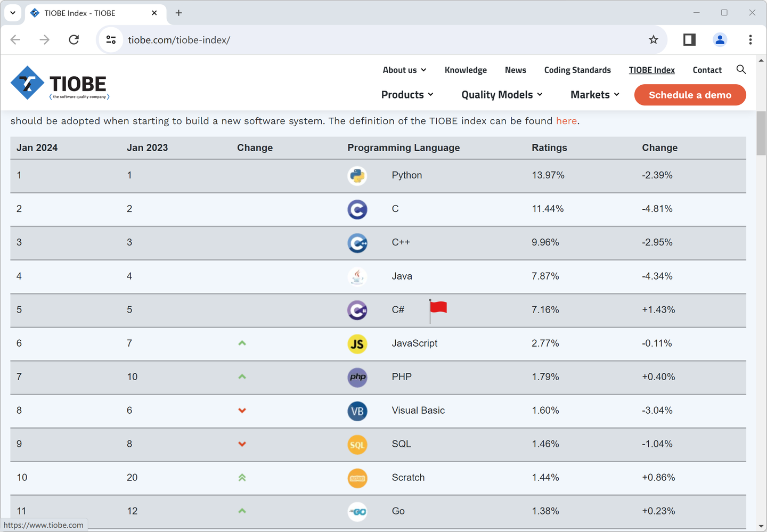Click the TIOBE logo in header
The height and width of the screenshot is (532, 767).
(60, 83)
